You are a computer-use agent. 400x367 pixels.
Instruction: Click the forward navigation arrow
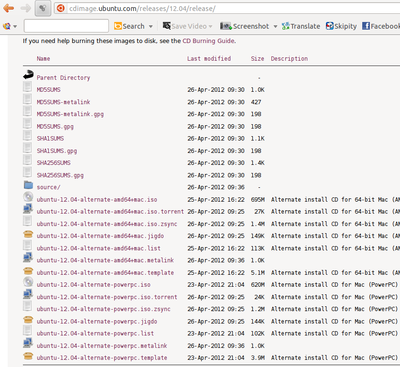26,8
